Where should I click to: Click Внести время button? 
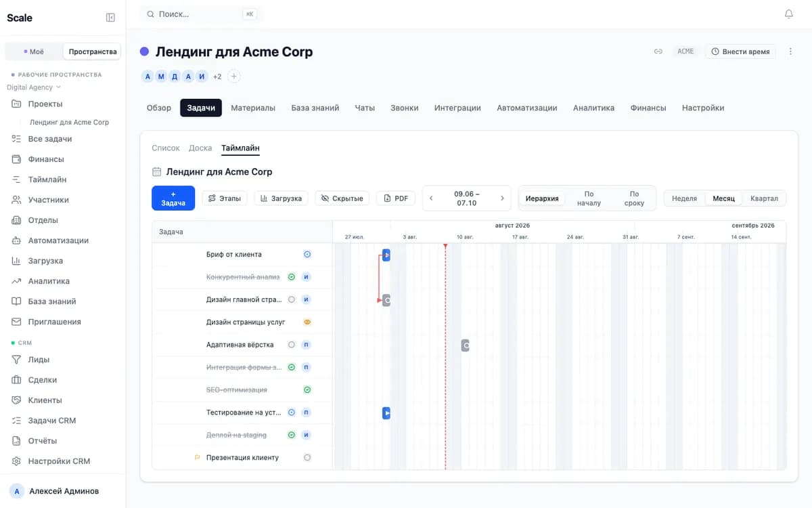point(740,51)
